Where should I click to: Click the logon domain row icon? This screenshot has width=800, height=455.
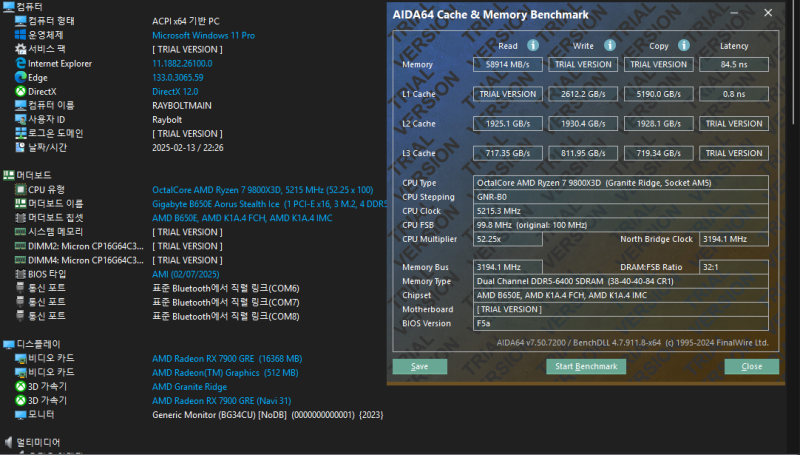(x=20, y=133)
